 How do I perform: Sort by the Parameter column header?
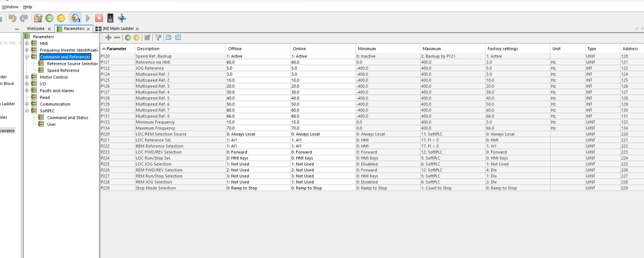[117, 48]
